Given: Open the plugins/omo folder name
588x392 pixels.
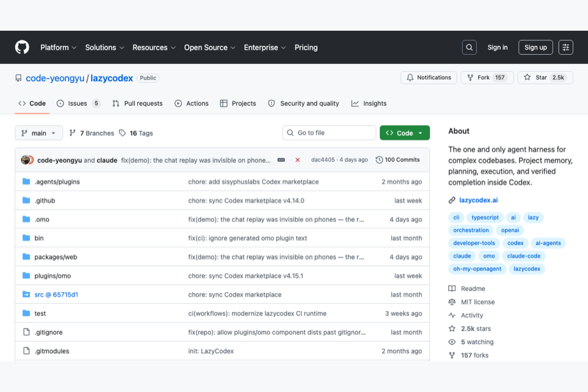Looking at the screenshot, I should [52, 276].
